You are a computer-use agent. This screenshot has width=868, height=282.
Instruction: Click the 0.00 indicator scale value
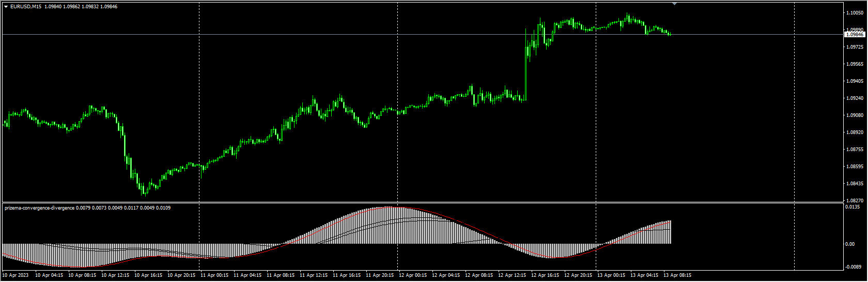850,244
